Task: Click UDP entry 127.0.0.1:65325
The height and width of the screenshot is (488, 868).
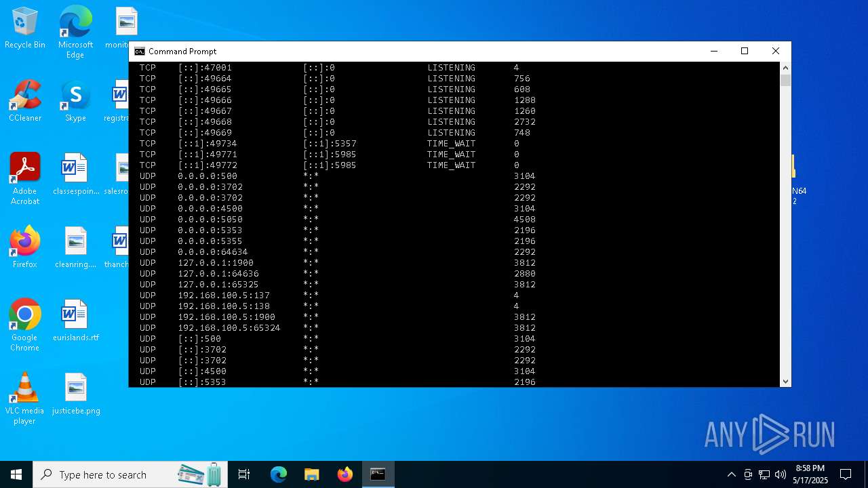Action: pyautogui.click(x=218, y=285)
